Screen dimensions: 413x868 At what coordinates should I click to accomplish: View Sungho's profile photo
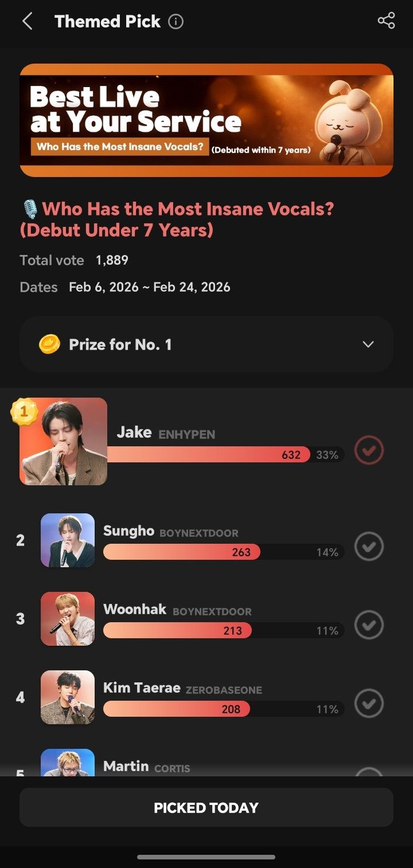[68, 540]
